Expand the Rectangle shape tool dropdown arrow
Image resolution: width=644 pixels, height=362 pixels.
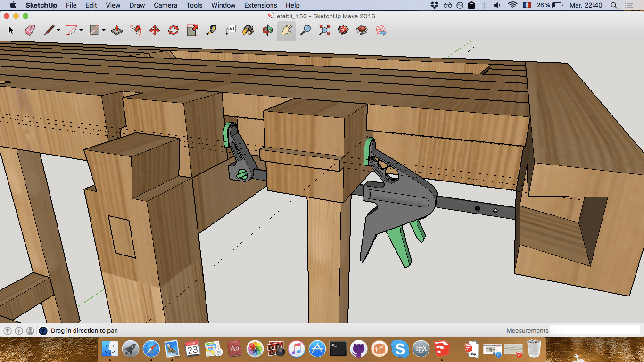pyautogui.click(x=103, y=31)
